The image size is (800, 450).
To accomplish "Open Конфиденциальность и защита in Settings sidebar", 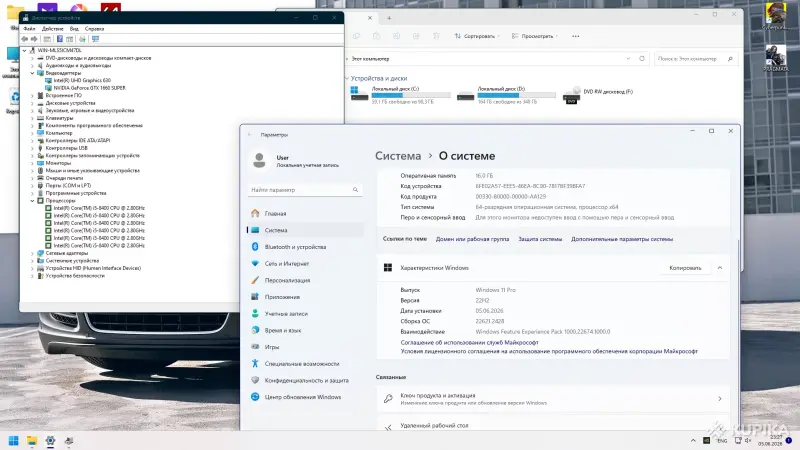I will [305, 380].
